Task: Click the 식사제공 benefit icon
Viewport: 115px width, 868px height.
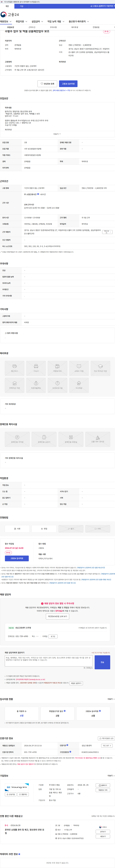Action: pyautogui.click(x=79, y=385)
